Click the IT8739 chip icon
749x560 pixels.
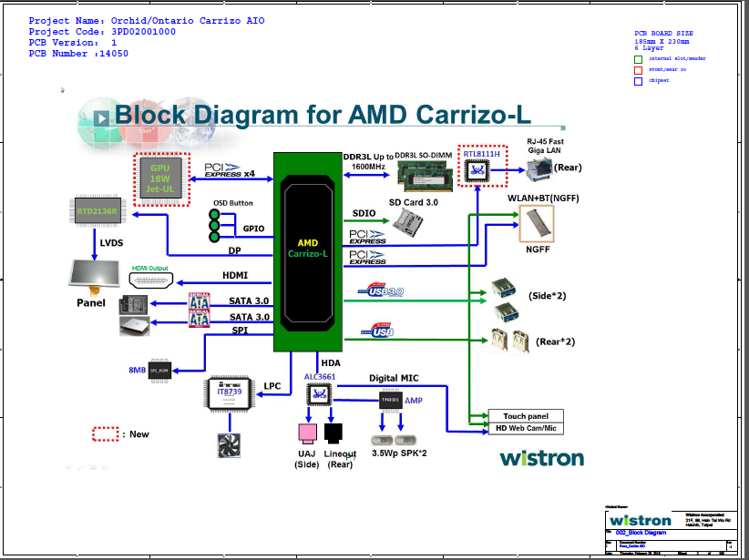[230, 393]
